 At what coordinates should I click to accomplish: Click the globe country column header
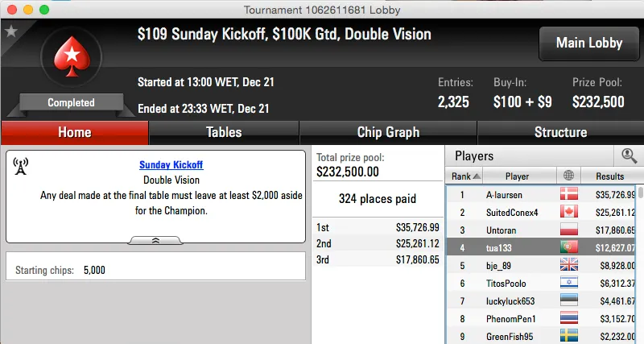(569, 176)
